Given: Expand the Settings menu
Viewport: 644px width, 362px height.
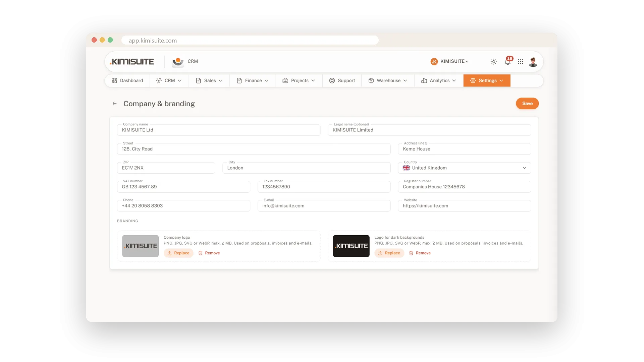Looking at the screenshot, I should [x=487, y=80].
